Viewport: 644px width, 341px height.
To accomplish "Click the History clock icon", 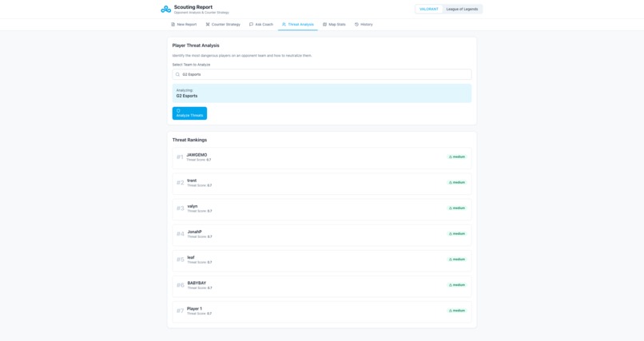I will 356,25.
